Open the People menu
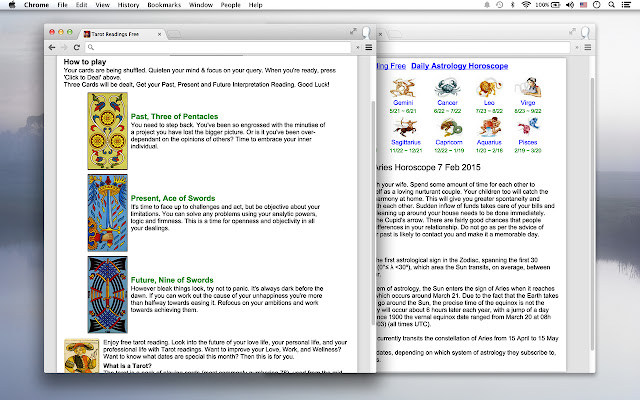640x400 pixels. click(231, 5)
